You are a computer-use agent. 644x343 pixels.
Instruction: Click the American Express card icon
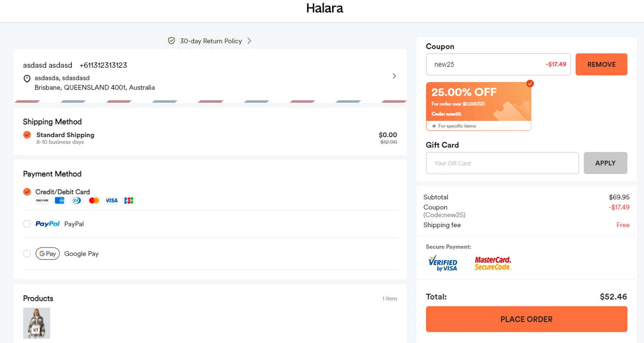click(60, 200)
